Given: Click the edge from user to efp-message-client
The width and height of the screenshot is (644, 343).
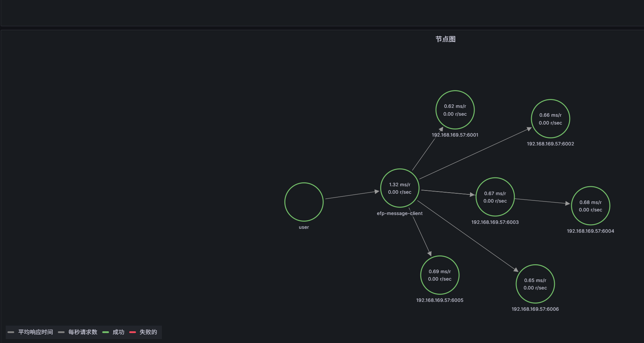Looking at the screenshot, I should [351, 195].
